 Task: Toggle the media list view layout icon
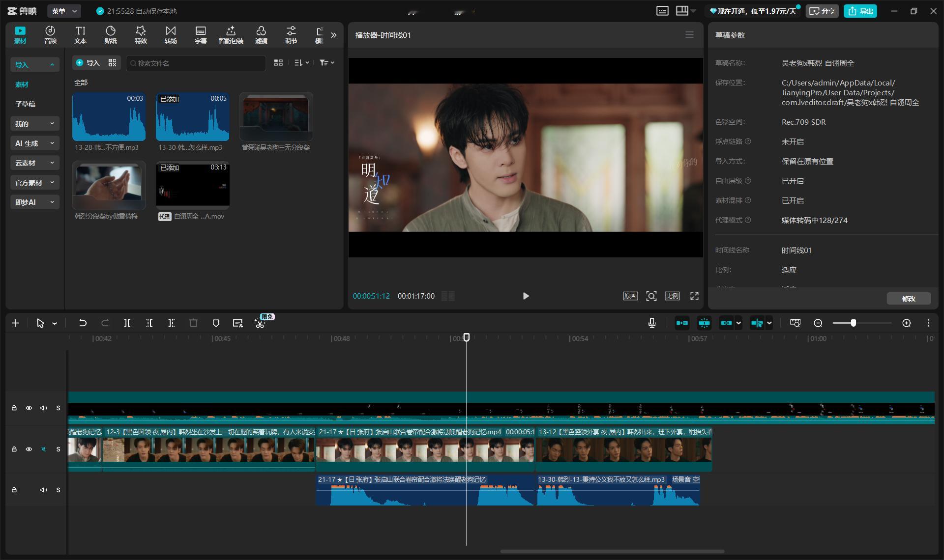[278, 62]
